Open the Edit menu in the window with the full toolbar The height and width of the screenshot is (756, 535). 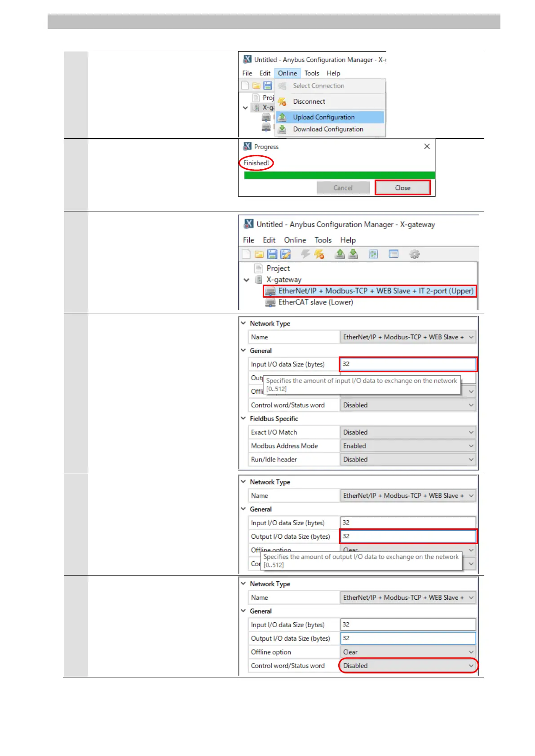(x=269, y=240)
